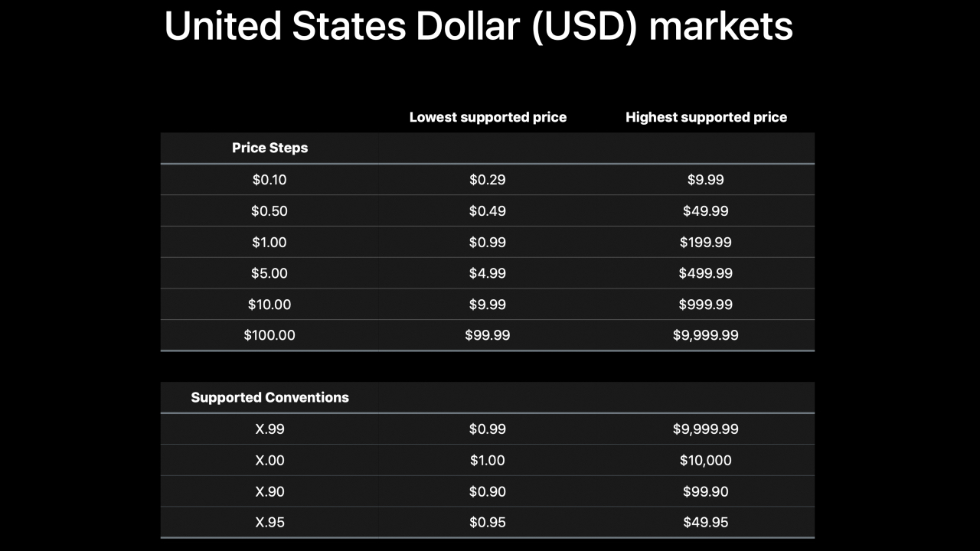Select the $999.99 highest price value

coord(706,305)
